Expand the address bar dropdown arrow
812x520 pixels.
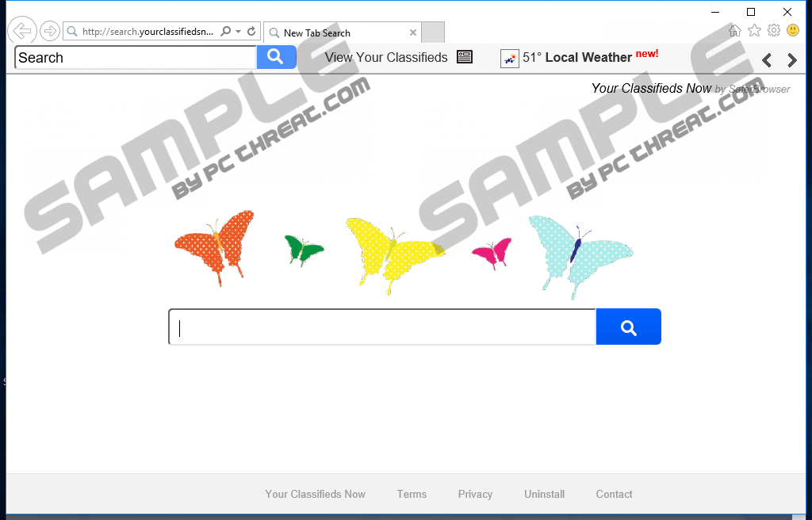click(238, 32)
